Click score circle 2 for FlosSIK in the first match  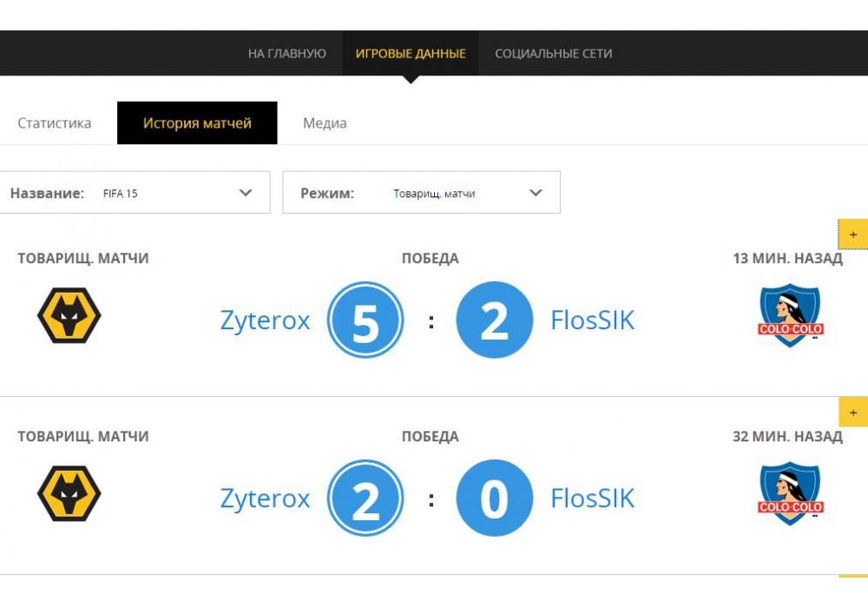coord(494,321)
